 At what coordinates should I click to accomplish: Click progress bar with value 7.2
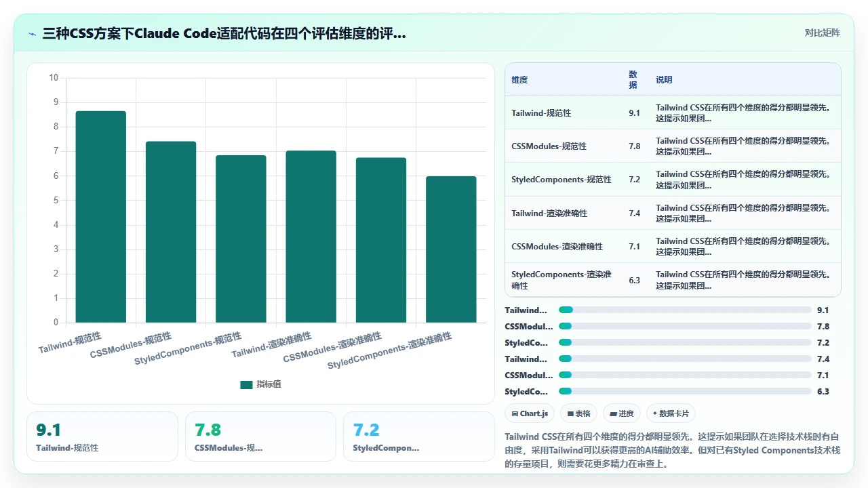tap(685, 342)
